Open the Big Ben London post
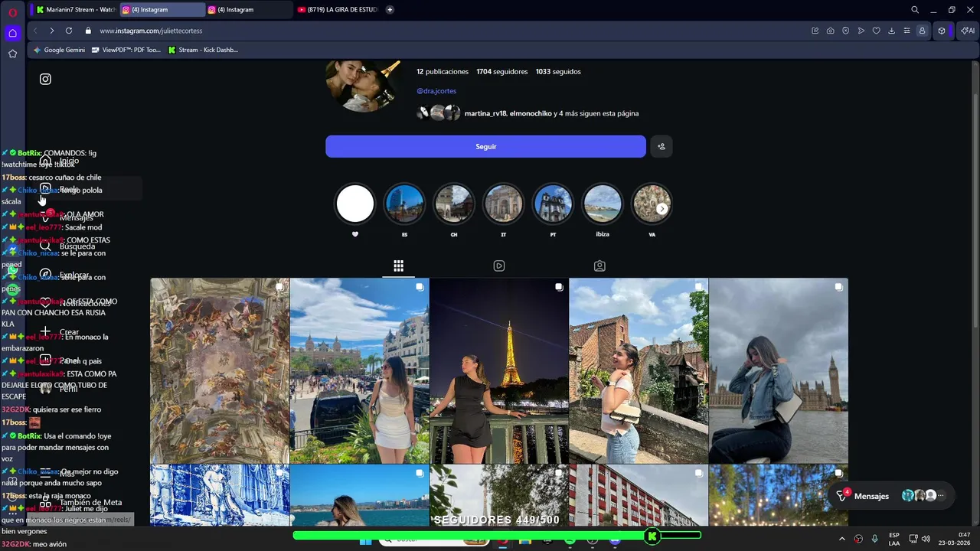Screen dimensions: 980x551 point(779,370)
